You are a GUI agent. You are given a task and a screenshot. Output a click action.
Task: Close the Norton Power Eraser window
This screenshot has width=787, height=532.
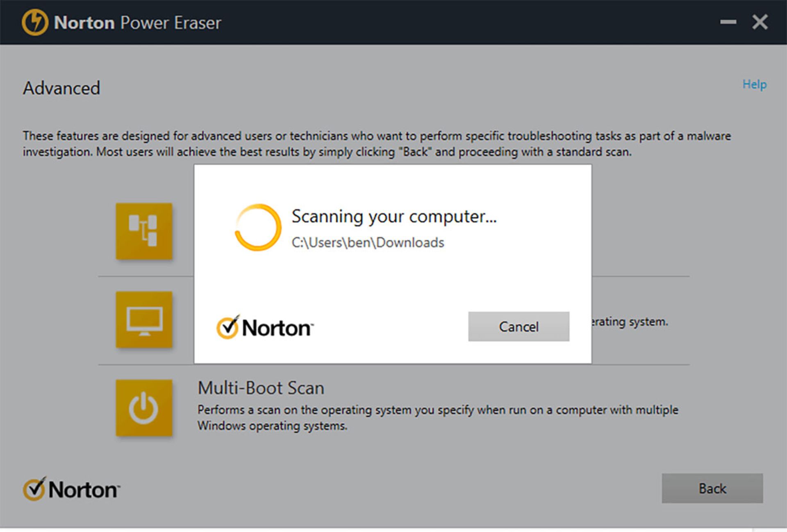tap(760, 22)
